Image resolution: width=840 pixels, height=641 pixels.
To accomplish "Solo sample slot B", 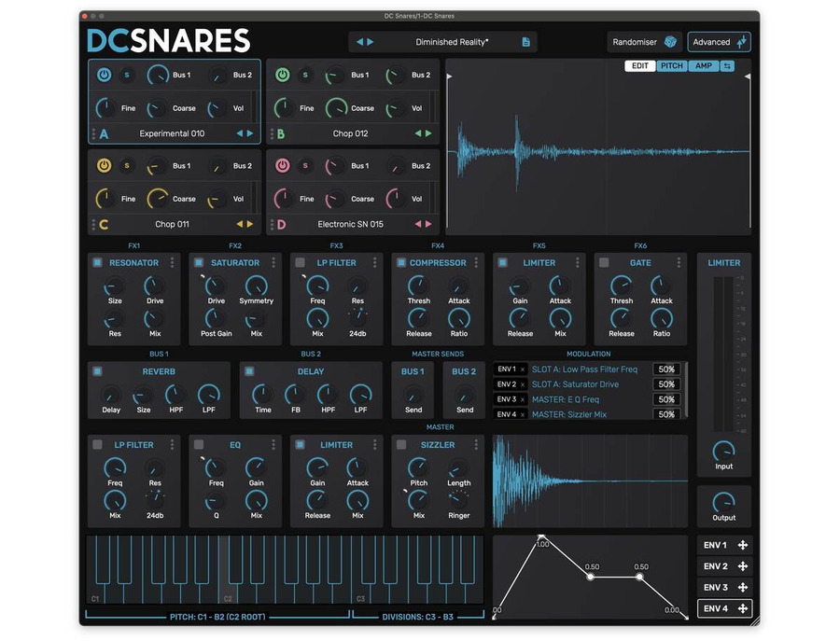I will 305,75.
